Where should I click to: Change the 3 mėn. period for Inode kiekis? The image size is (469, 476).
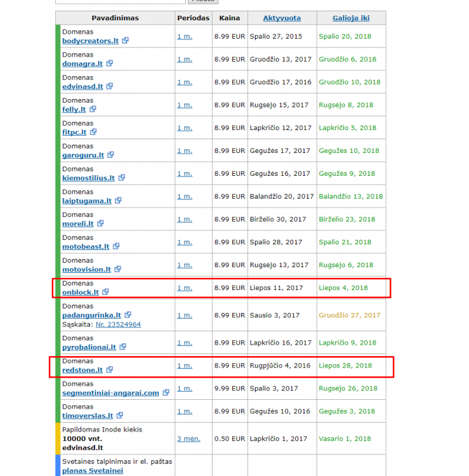pos(188,439)
